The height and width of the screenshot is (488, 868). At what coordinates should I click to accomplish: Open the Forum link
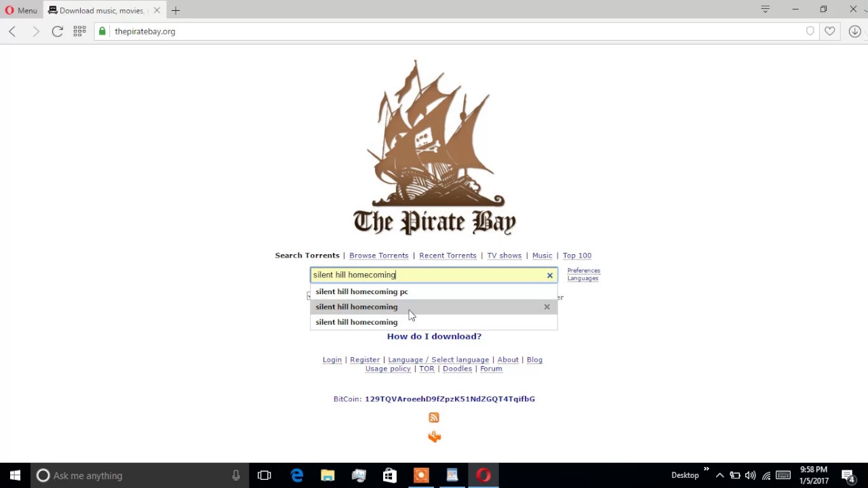491,369
